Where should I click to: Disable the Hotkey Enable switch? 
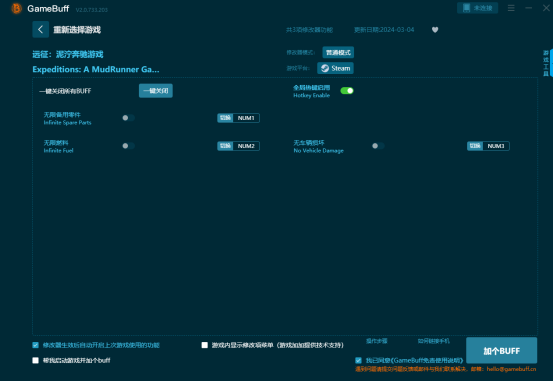347,91
